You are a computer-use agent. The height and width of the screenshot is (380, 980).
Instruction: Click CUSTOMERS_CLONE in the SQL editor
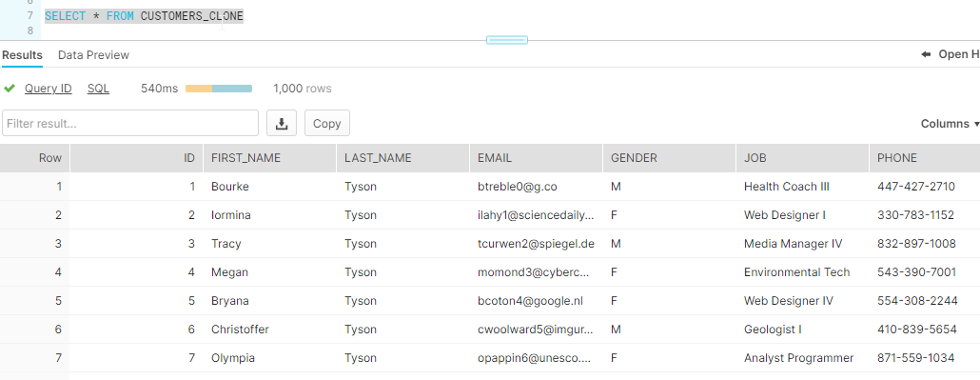[192, 16]
